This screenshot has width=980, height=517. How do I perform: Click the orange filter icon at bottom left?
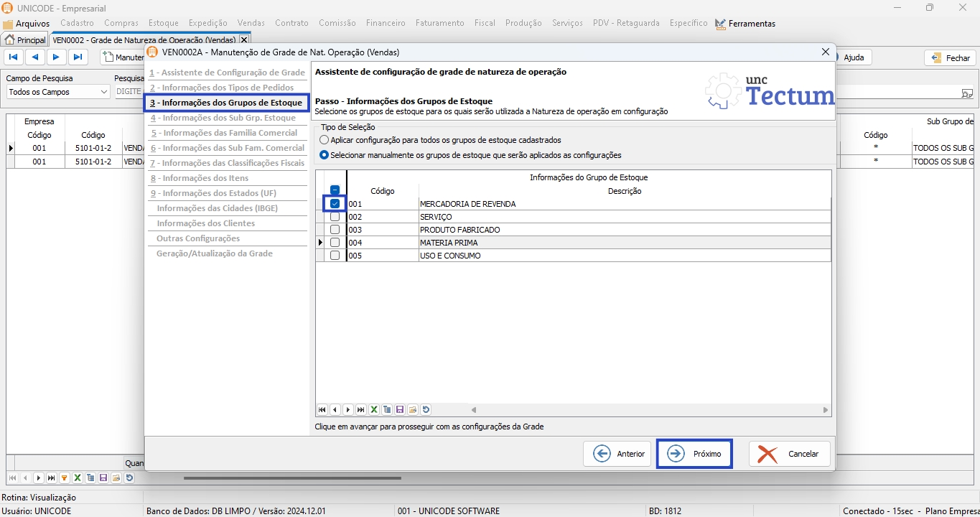pyautogui.click(x=64, y=478)
